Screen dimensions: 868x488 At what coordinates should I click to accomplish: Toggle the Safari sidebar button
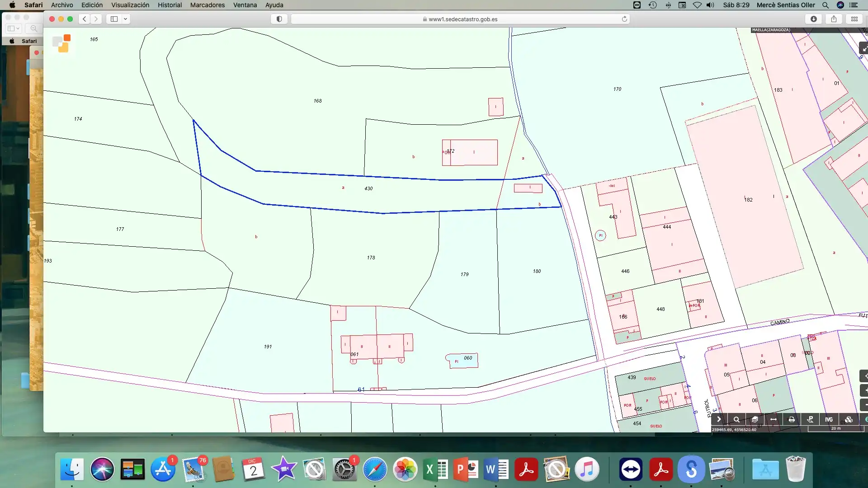click(114, 19)
